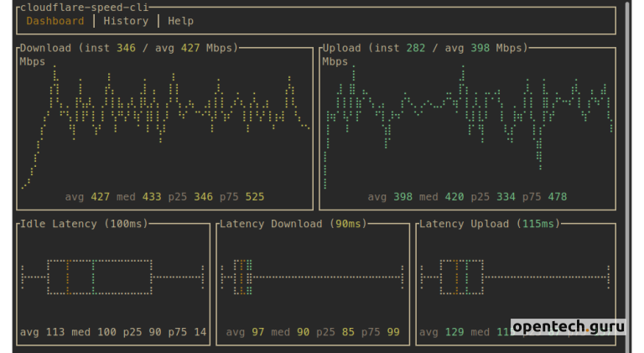This screenshot has width=644, height=353.
Task: Click the Latency Upload box plot median line
Action: pyautogui.click(x=456, y=277)
